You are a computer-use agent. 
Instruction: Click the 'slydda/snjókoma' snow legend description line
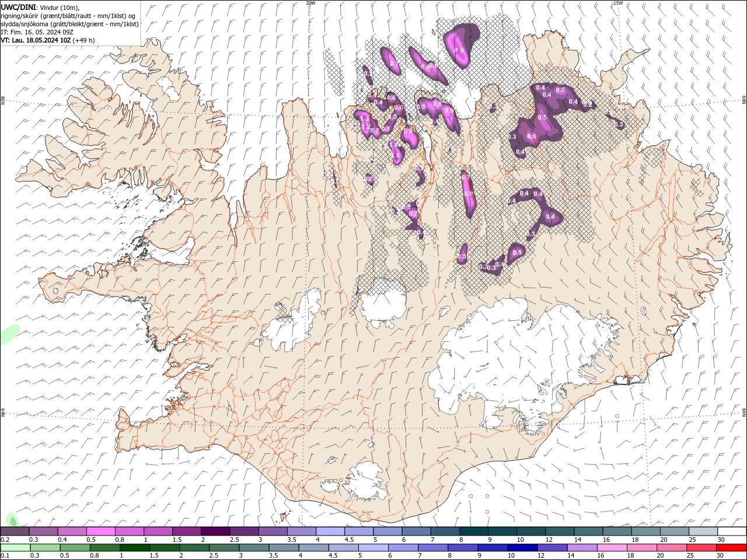click(69, 24)
